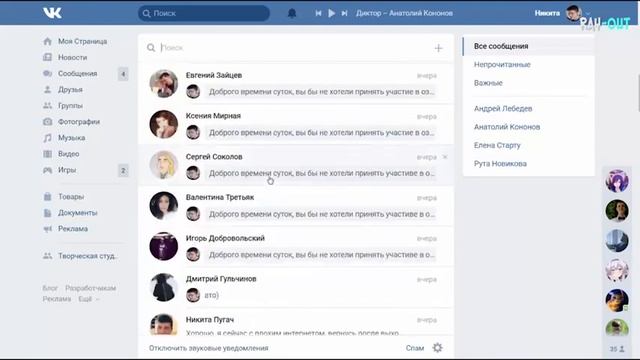Screen dimensions: 640x360
Task: Click Отключить звуковые уведомления link
Action: click(209, 348)
